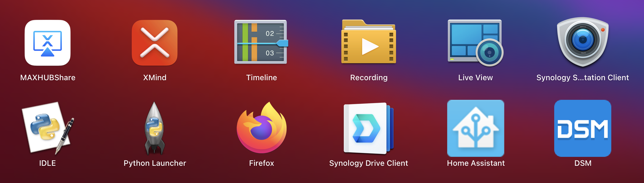Open the Recording folder-style icon
The width and height of the screenshot is (644, 183).
pyautogui.click(x=369, y=42)
